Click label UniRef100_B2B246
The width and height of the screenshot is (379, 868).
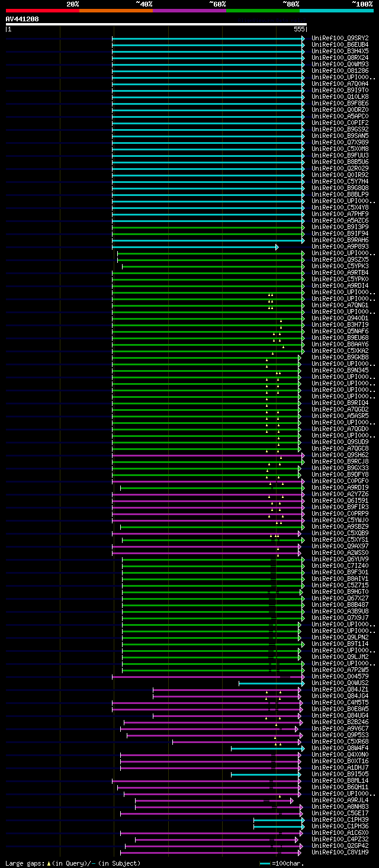pos(340,722)
